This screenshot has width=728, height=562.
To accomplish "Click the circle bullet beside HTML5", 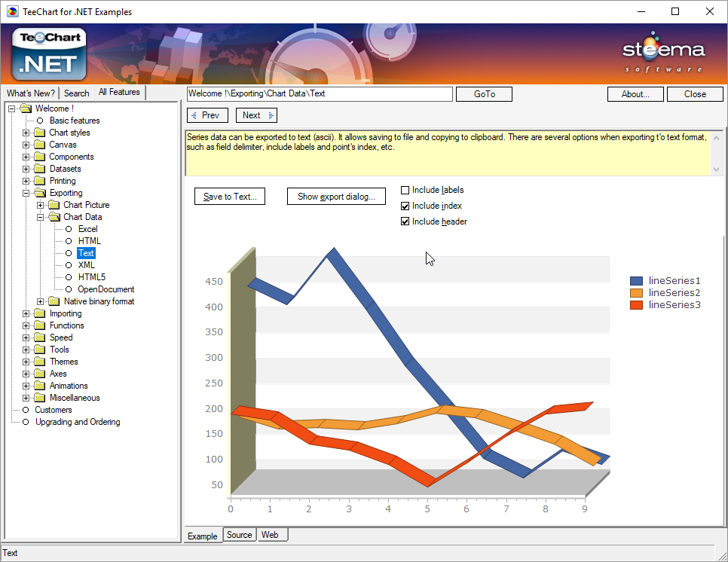I will pyautogui.click(x=69, y=277).
